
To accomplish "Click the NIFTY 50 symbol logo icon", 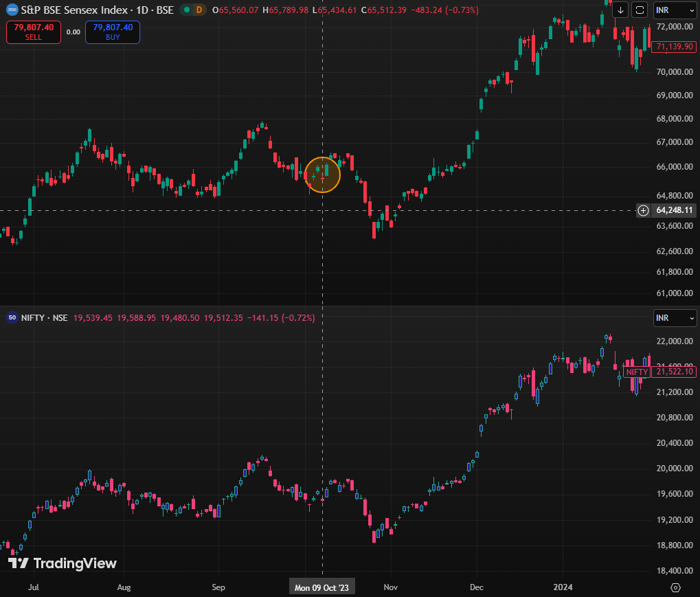I will click(x=12, y=317).
